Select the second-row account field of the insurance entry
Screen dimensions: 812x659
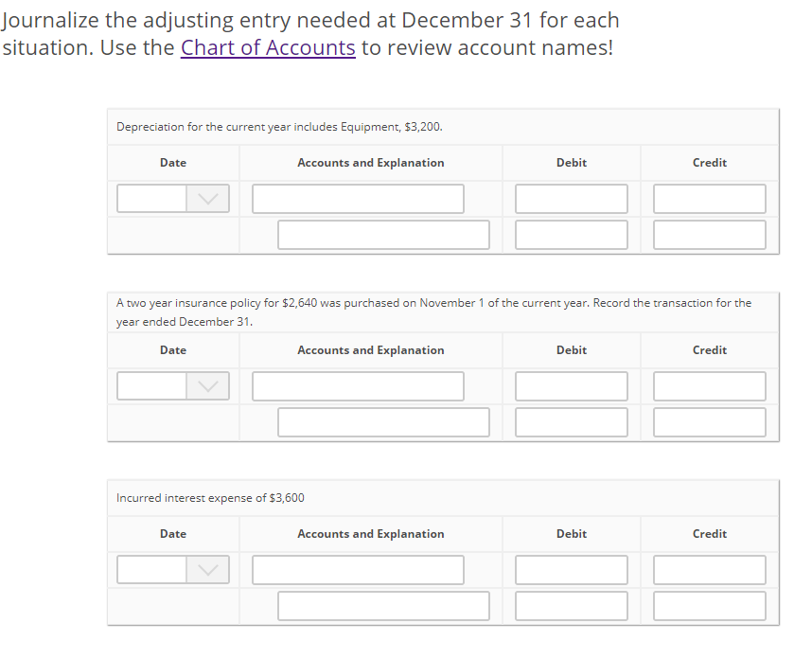click(x=383, y=421)
